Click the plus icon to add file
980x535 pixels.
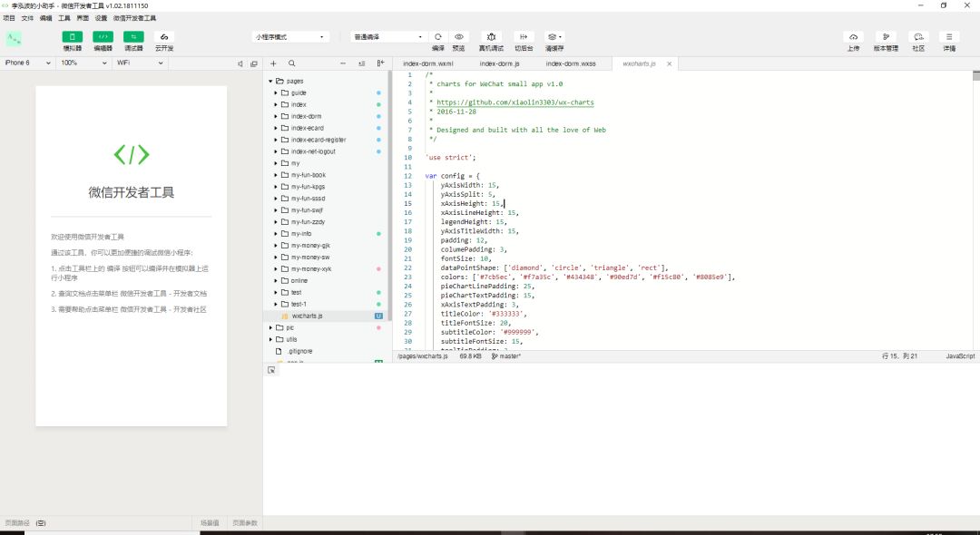[273, 63]
